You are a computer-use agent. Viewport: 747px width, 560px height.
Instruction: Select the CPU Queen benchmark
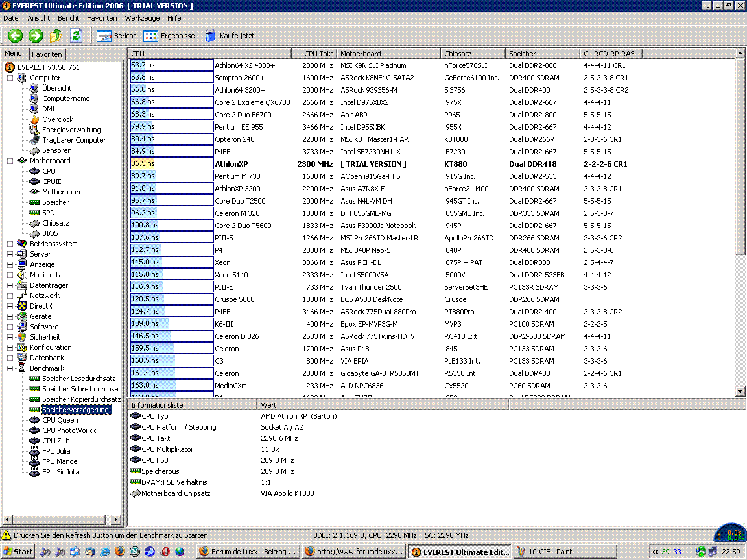[60, 420]
